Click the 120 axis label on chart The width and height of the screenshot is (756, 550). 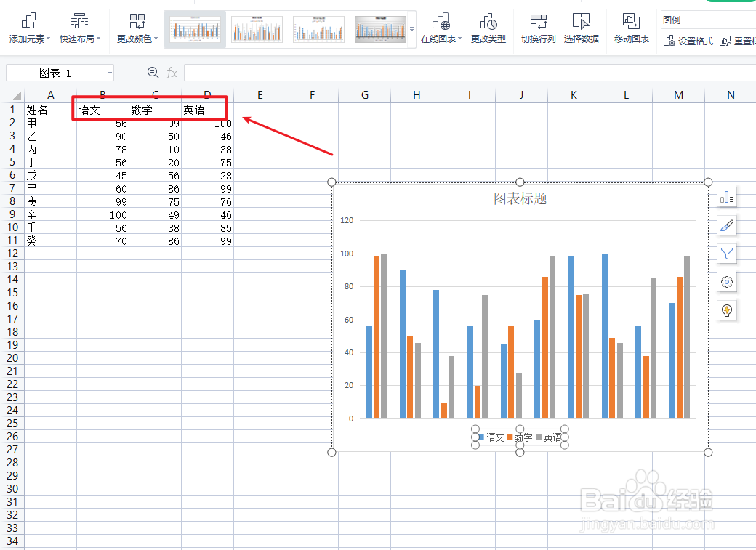[x=347, y=220]
